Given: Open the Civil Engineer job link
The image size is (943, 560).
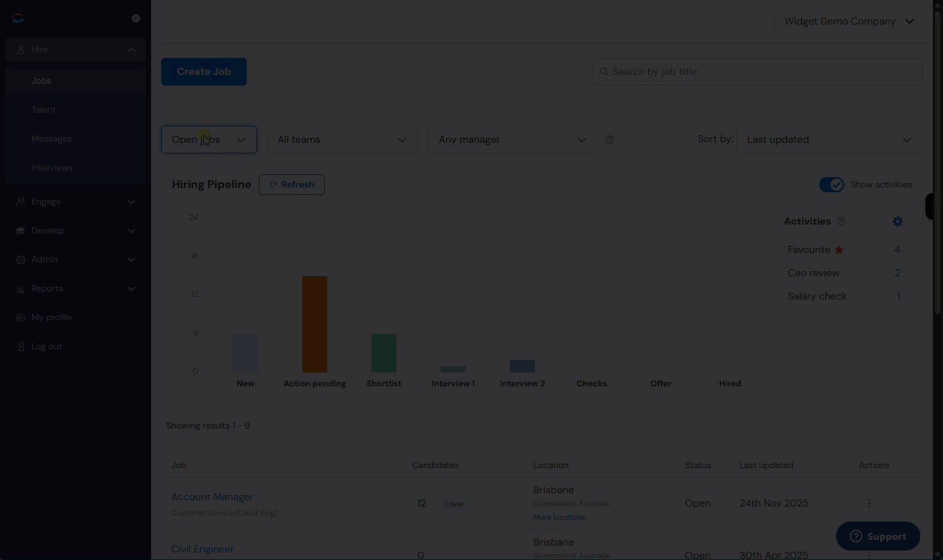Looking at the screenshot, I should click(x=203, y=549).
